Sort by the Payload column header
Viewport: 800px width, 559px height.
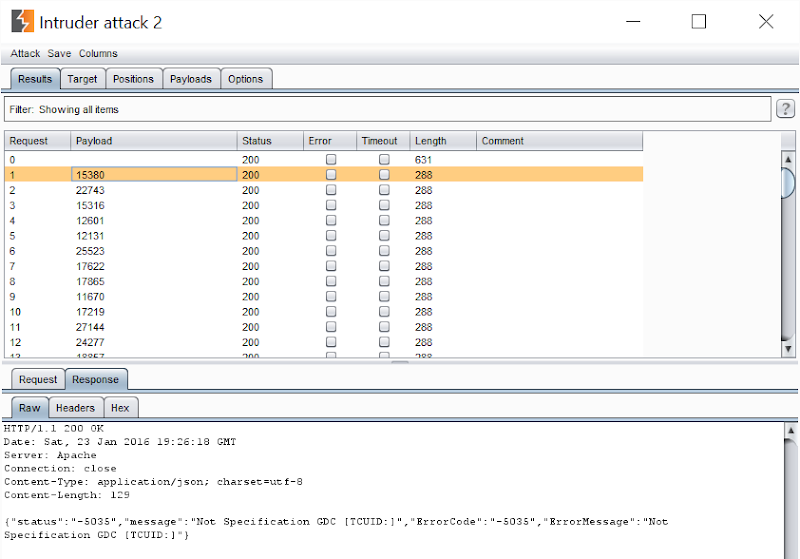pyautogui.click(x=154, y=141)
